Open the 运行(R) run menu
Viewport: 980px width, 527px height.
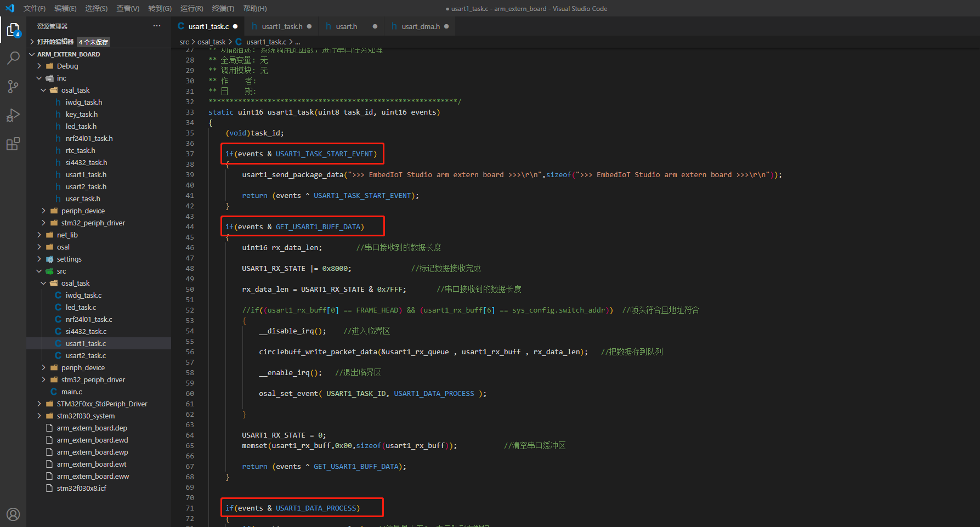coord(191,8)
